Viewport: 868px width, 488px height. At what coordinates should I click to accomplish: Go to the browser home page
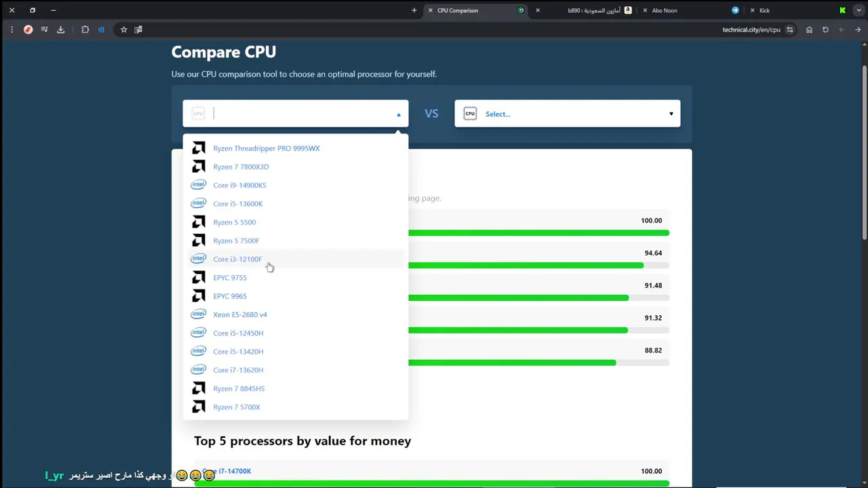point(809,30)
